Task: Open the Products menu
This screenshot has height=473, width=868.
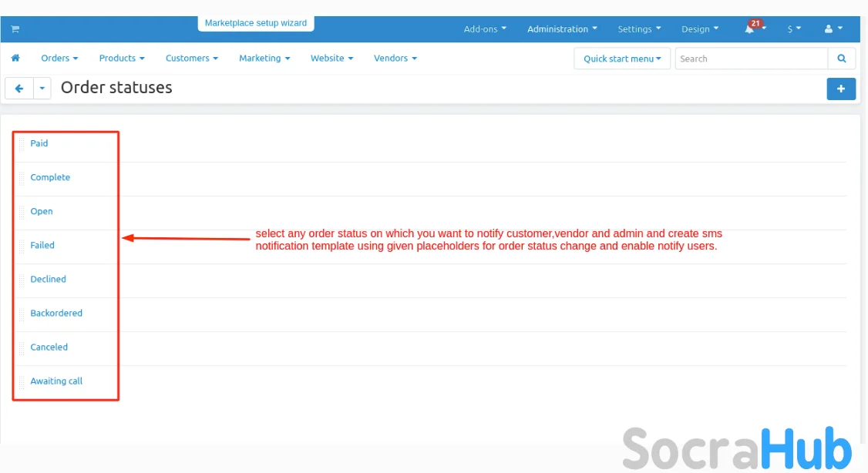Action: (122, 58)
